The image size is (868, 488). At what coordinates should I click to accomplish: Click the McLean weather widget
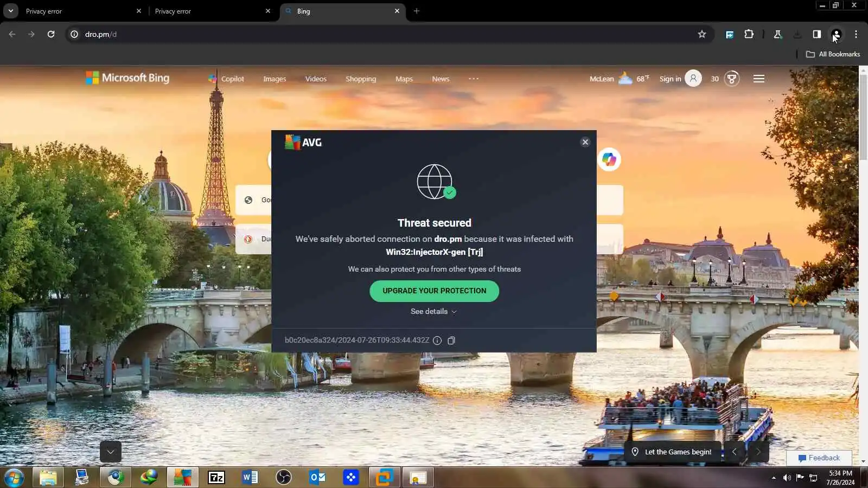[x=620, y=79]
